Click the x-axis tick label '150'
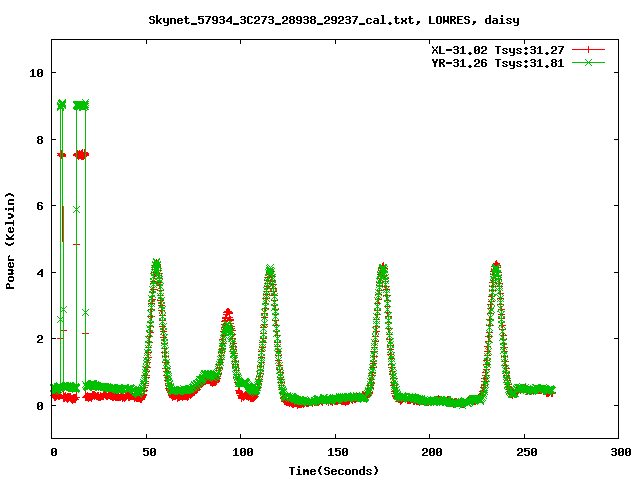Image resolution: width=640 pixels, height=480 pixels. click(338, 452)
